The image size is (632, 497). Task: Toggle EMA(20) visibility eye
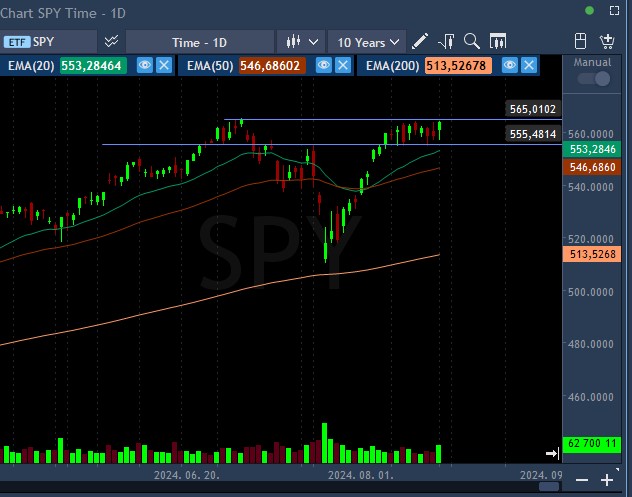coord(145,65)
